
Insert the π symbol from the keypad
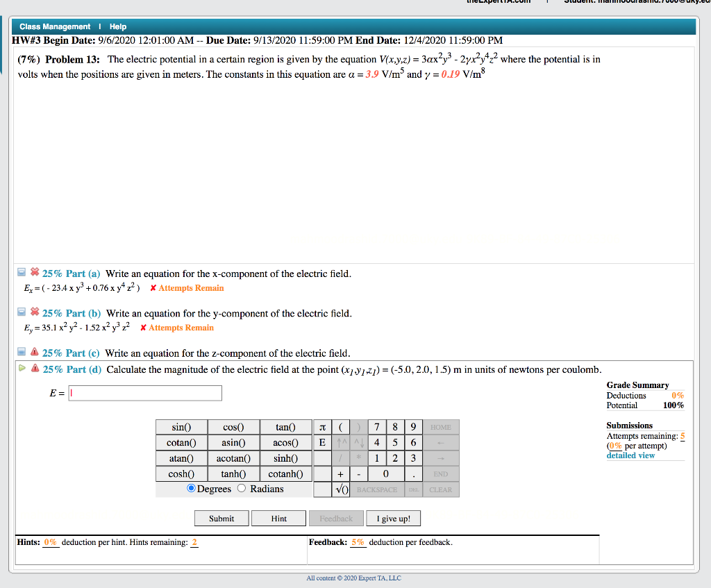321,426
